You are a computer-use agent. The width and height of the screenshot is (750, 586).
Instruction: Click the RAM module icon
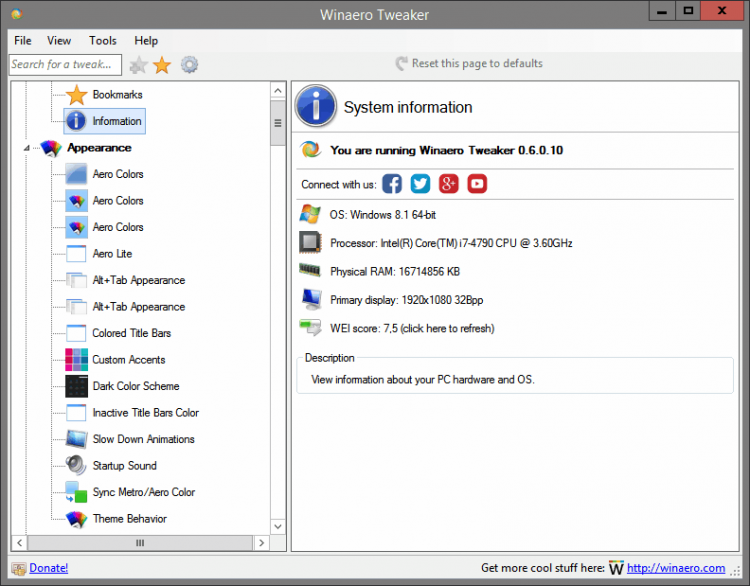click(x=310, y=270)
